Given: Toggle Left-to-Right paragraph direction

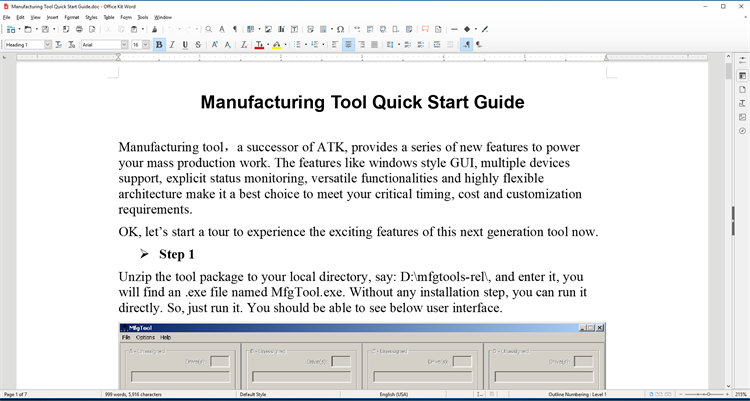Looking at the screenshot, I should (466, 45).
